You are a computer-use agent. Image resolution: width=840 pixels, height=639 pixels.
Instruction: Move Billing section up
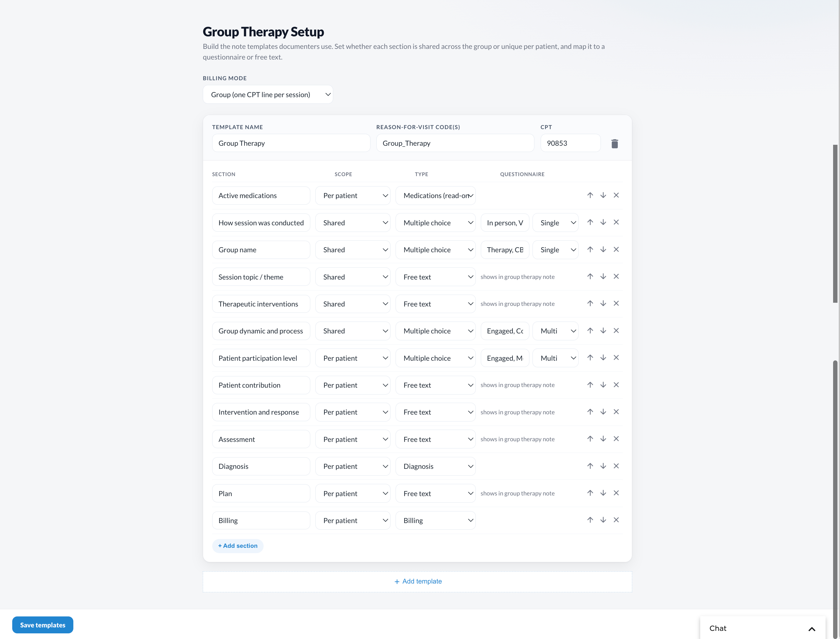click(590, 520)
